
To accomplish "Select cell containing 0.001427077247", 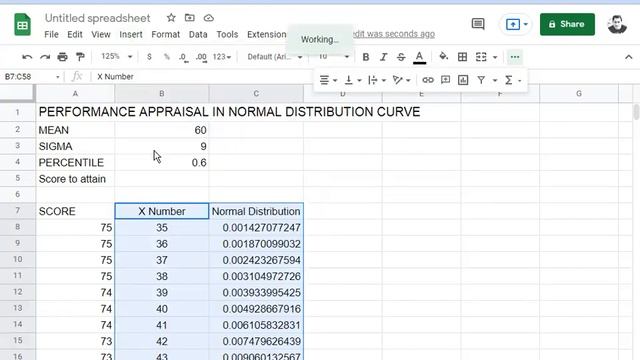I will 256,227.
